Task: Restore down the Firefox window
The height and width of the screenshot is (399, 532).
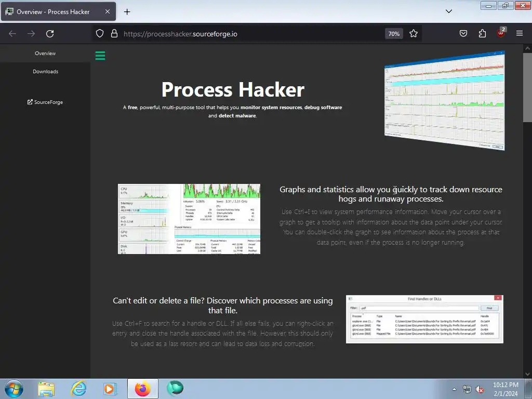Action: tap(506, 6)
